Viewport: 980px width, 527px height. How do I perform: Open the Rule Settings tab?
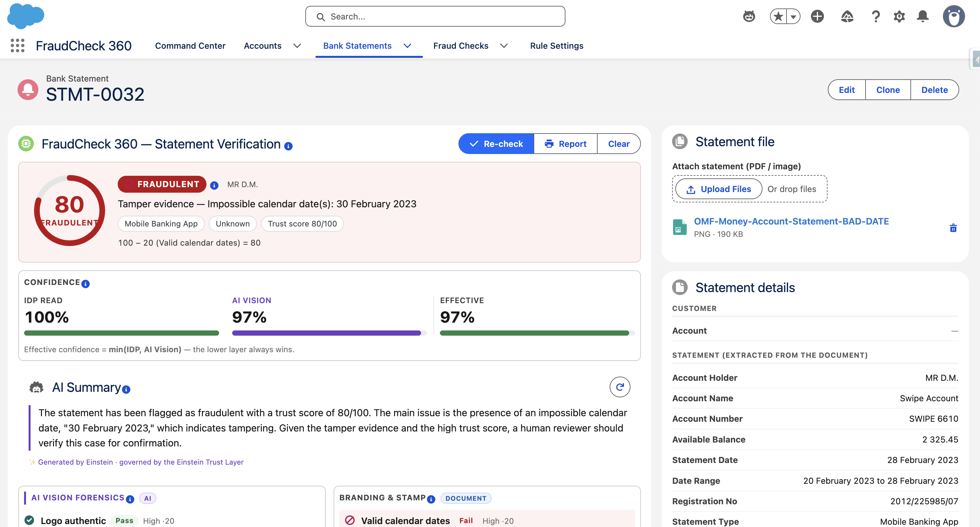pyautogui.click(x=557, y=45)
